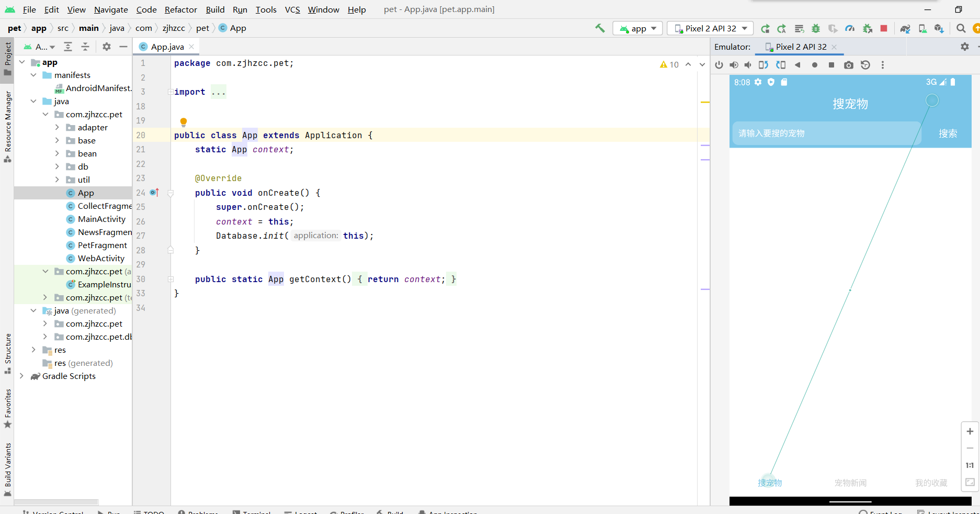
Task: Open the Emulator panel settings gear
Action: 965,47
